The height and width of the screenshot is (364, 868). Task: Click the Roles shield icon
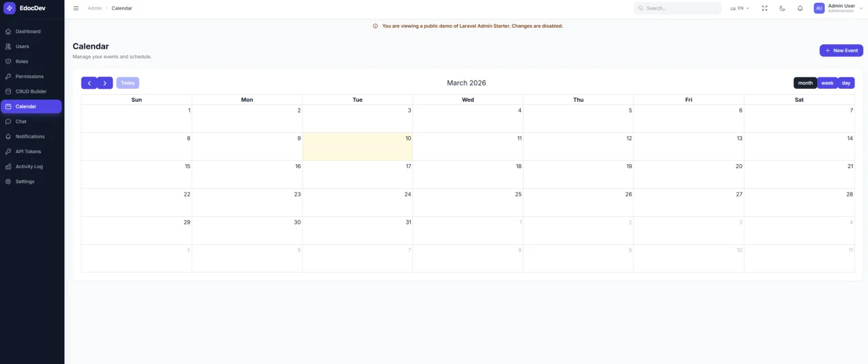coord(8,62)
